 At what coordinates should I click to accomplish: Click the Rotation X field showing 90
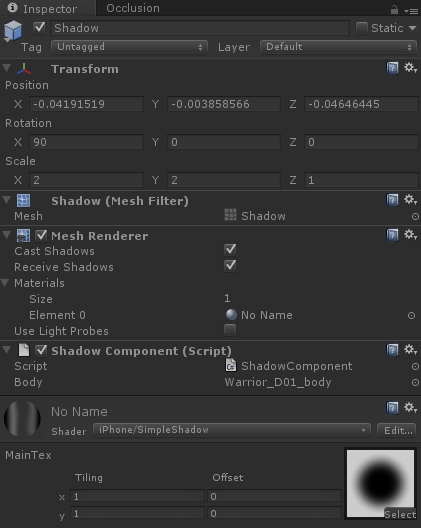point(86,142)
